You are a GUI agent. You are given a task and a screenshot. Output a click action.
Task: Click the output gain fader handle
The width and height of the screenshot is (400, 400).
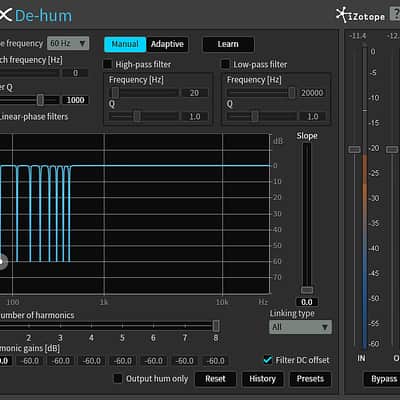392,149
